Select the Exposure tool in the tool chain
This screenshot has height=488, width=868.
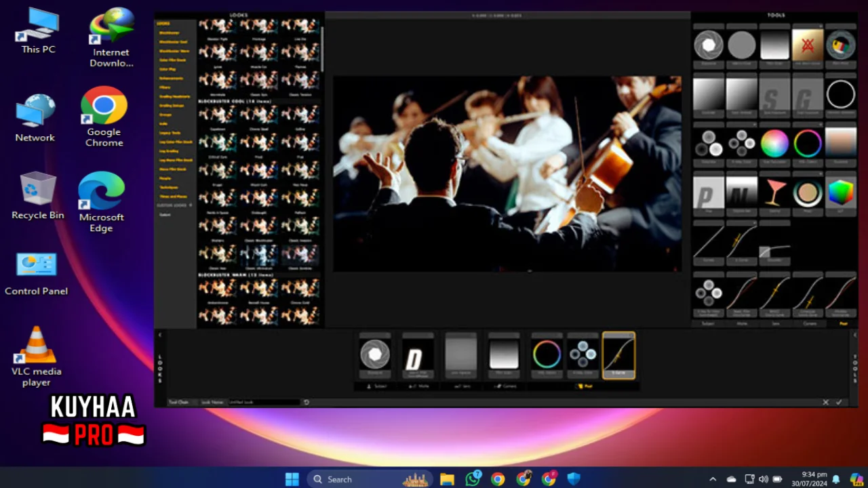tap(375, 355)
